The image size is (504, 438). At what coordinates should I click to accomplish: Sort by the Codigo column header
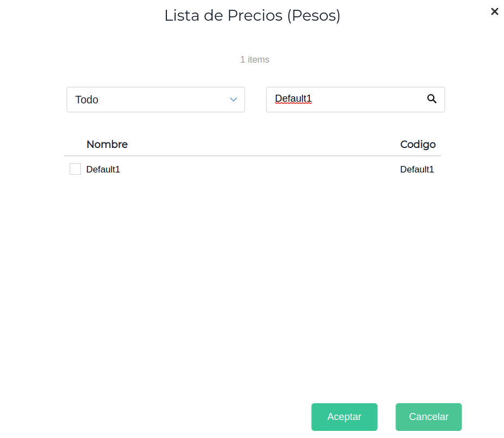[x=418, y=144]
